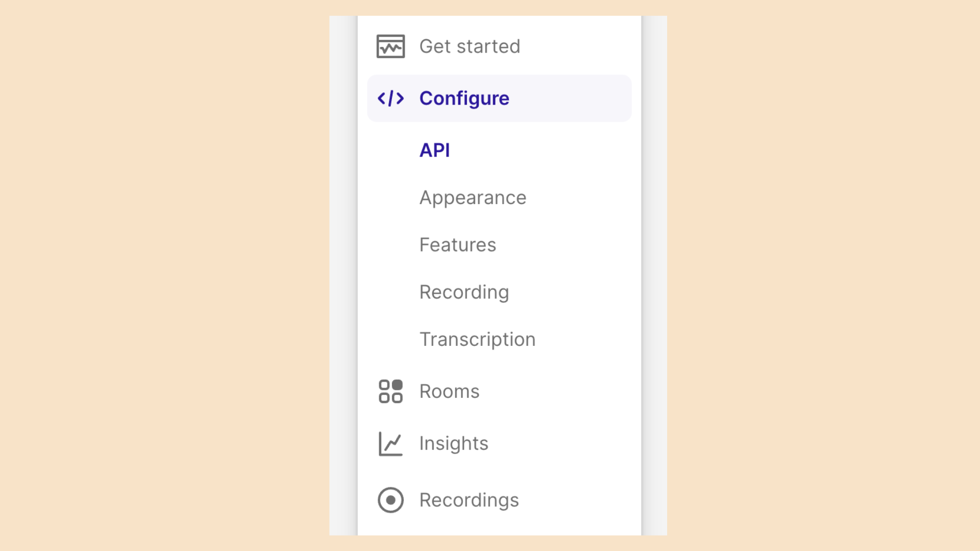
Task: Click the Configure code brackets icon
Action: (x=390, y=98)
